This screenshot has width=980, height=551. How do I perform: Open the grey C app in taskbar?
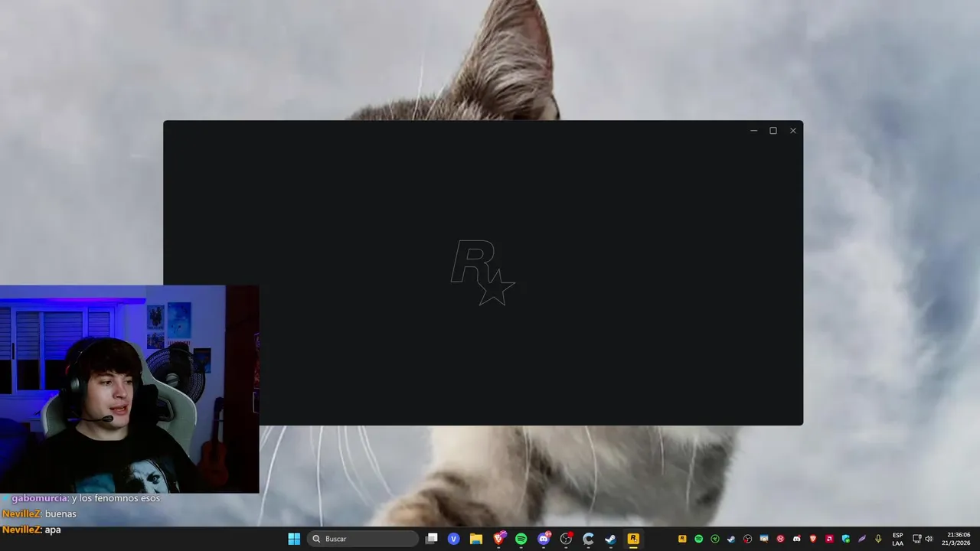click(x=588, y=539)
